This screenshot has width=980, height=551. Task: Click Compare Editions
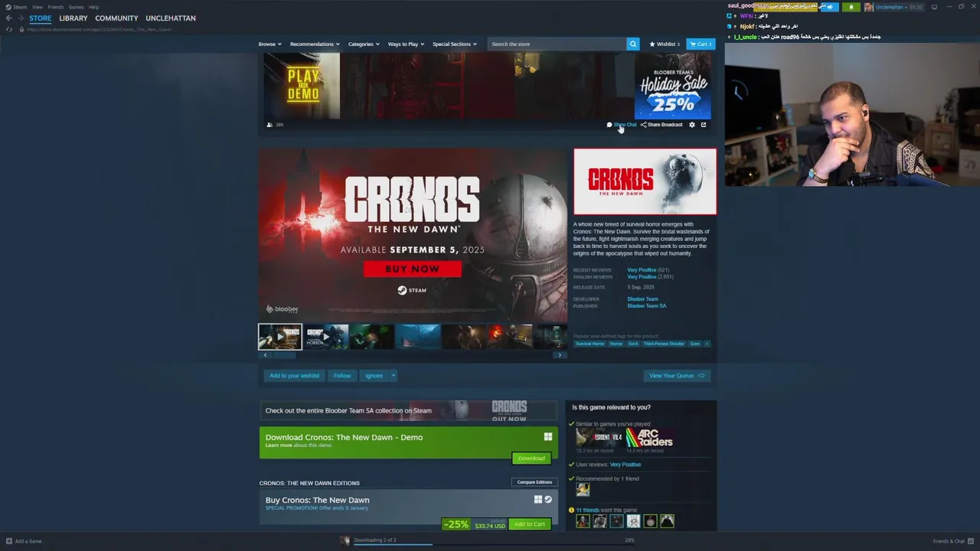tap(534, 482)
